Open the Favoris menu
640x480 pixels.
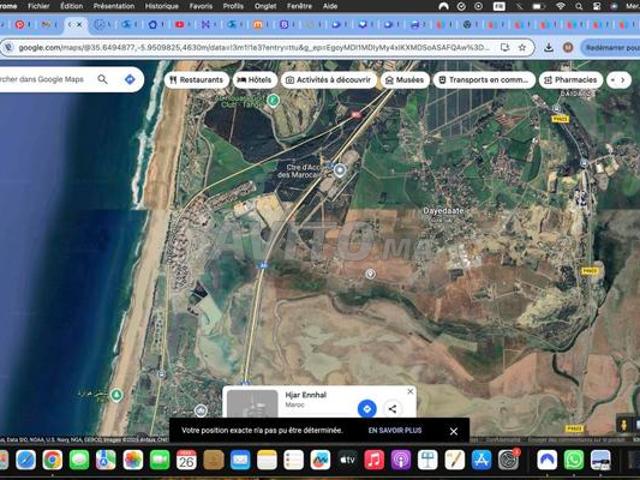(x=201, y=6)
